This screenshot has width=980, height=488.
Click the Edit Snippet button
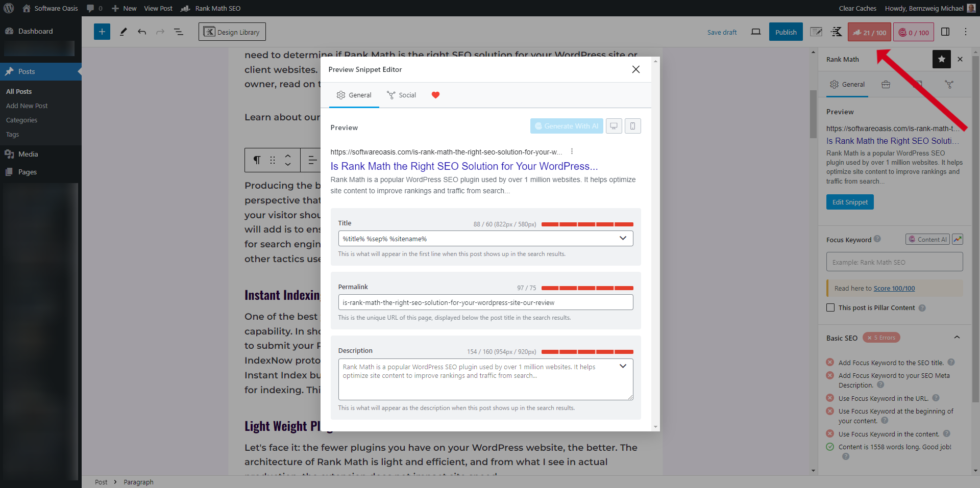pyautogui.click(x=849, y=202)
